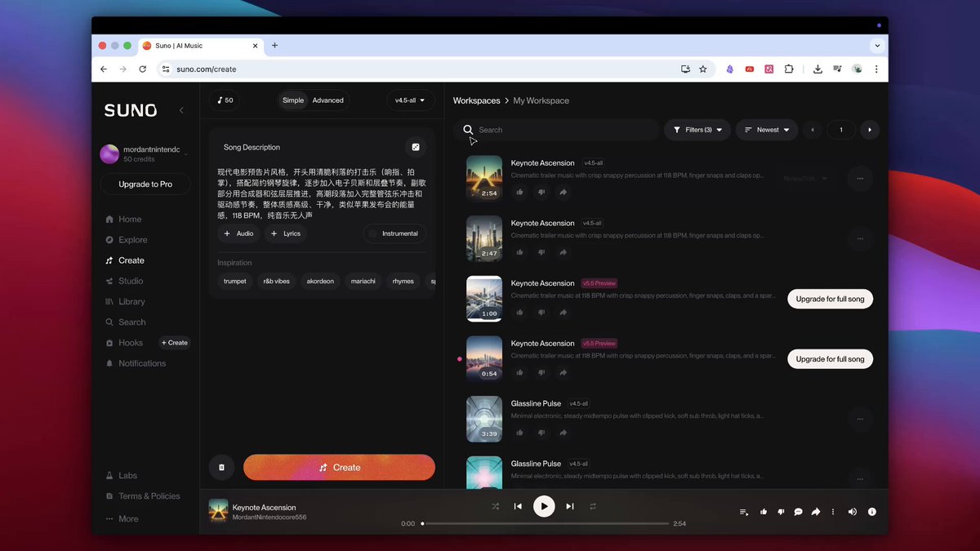This screenshot has width=980, height=551.
Task: Open Terms & Policies link
Action: tap(143, 496)
